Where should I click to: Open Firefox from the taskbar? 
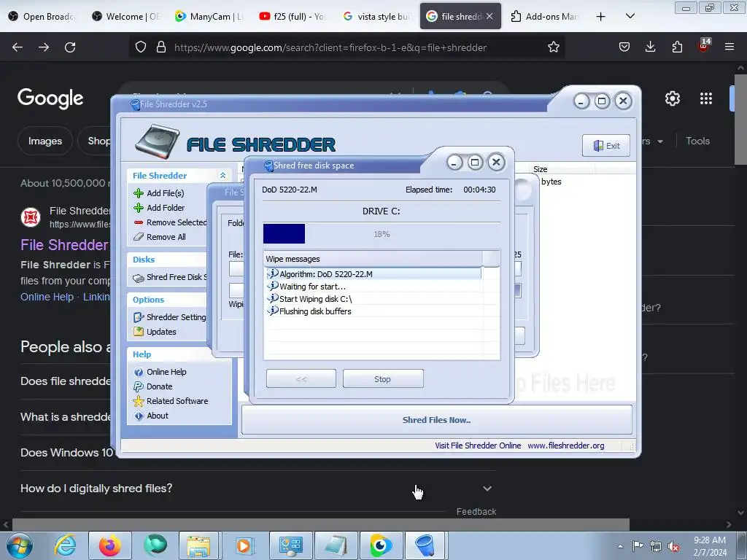(110, 545)
